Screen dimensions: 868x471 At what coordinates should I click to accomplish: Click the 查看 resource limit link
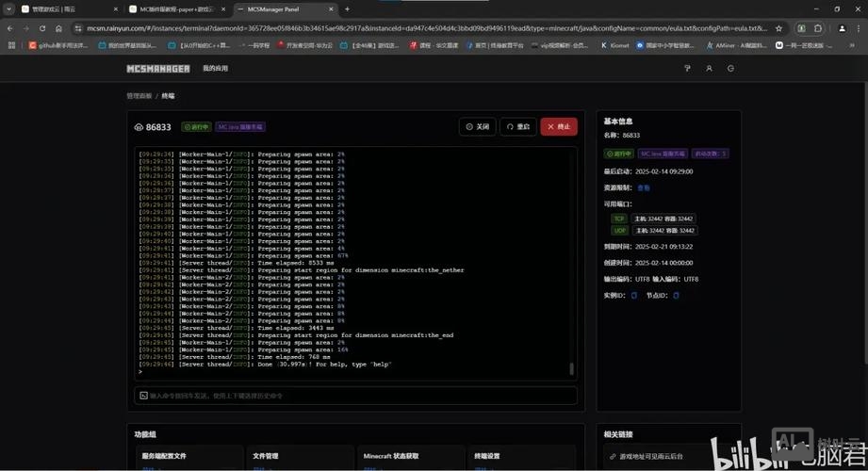coord(644,187)
